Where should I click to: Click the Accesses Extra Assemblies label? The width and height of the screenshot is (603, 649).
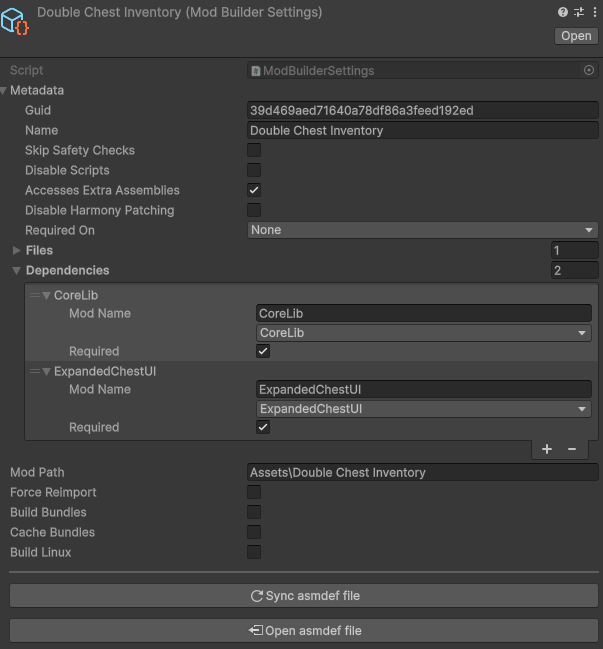point(102,190)
